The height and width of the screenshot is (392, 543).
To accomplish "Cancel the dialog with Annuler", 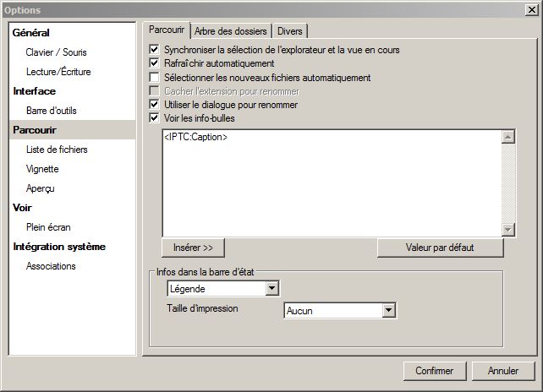I will [503, 371].
